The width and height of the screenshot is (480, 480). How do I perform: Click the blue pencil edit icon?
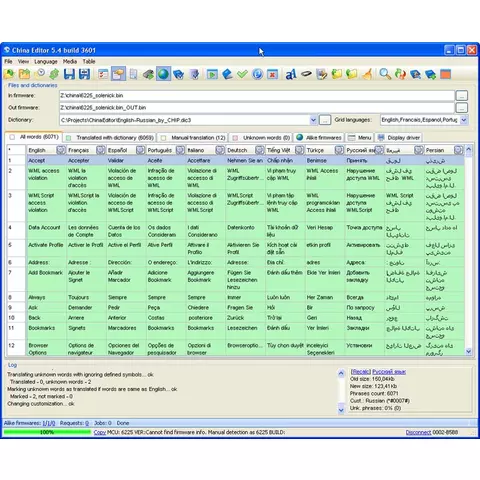[x=227, y=74]
